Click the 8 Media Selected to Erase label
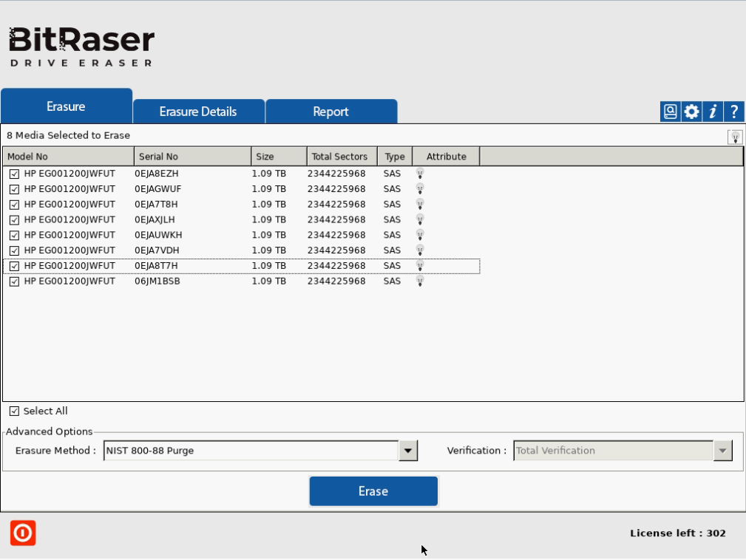Image resolution: width=746 pixels, height=560 pixels. [x=69, y=135]
